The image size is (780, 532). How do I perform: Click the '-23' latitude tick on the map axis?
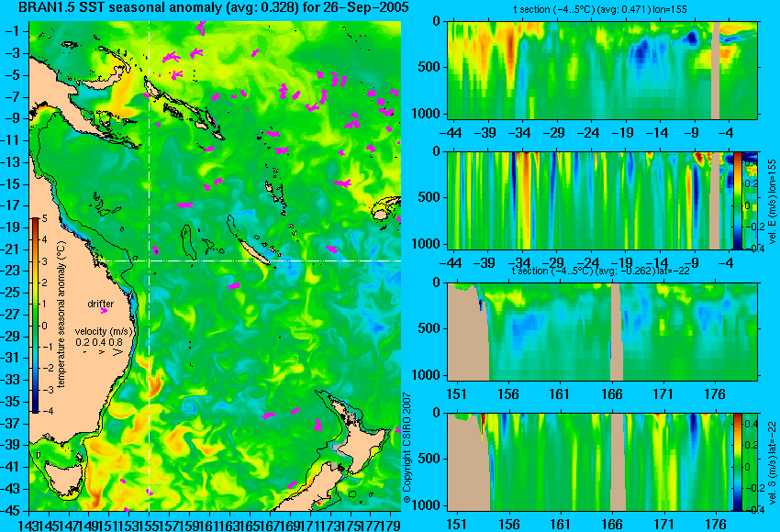pyautogui.click(x=11, y=271)
